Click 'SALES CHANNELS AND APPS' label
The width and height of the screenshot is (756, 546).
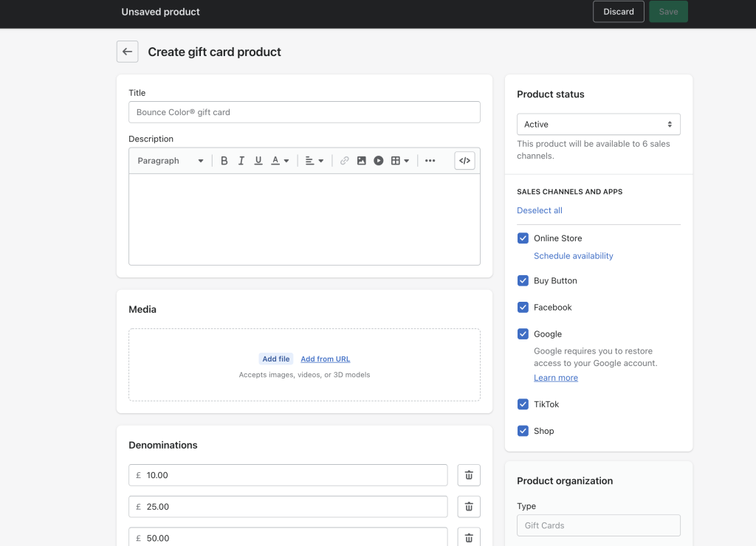569,192
